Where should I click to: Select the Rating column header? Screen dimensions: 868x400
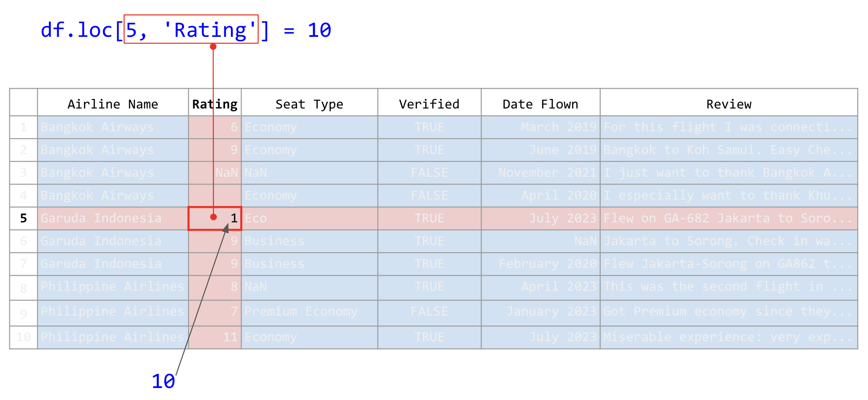(215, 102)
